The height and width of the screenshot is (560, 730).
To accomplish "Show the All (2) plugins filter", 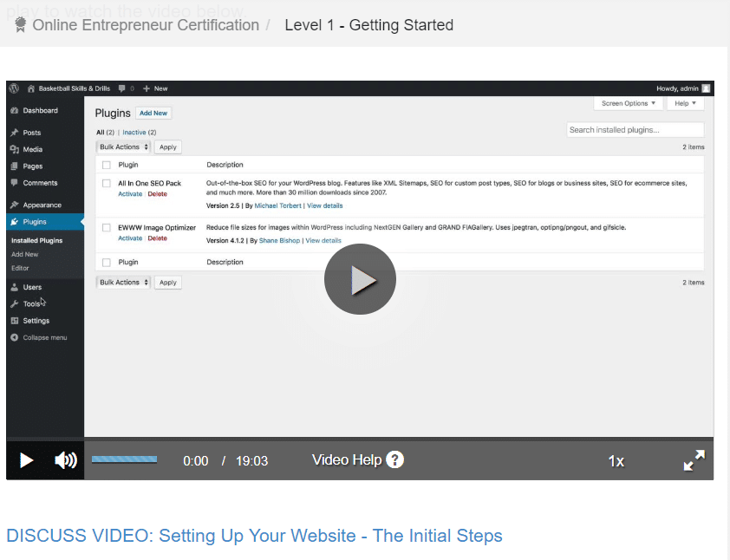I will 105,133.
